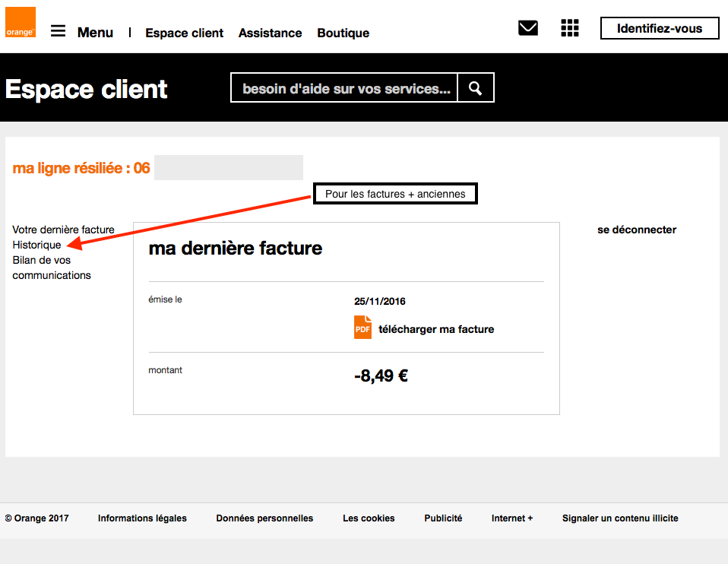
Task: Click the Identifiez-vous button
Action: tap(659, 28)
